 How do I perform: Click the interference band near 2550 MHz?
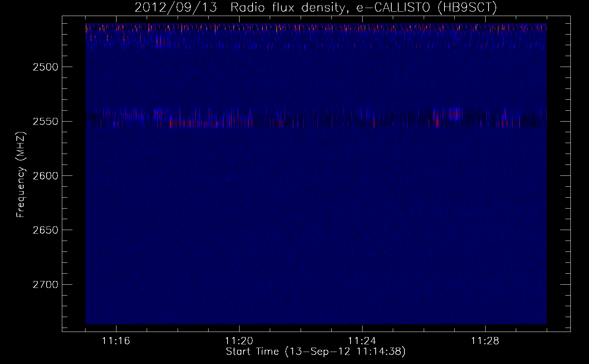point(316,118)
